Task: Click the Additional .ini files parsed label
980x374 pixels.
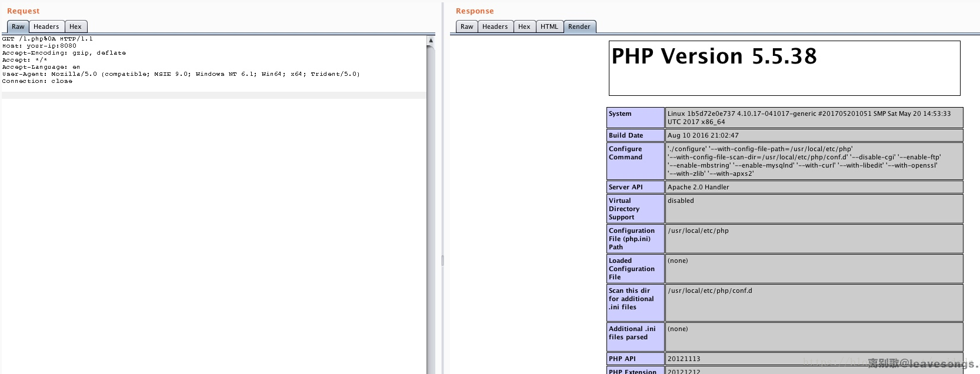Action: click(635, 337)
